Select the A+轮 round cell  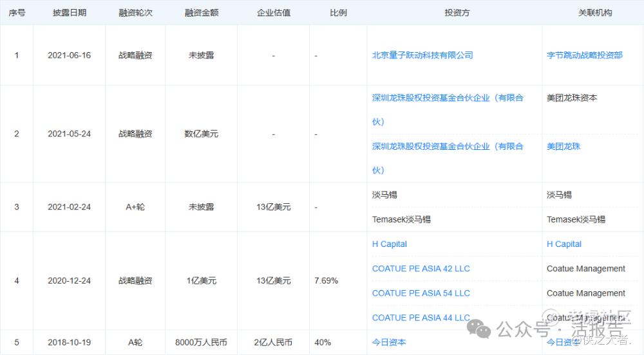tap(135, 207)
